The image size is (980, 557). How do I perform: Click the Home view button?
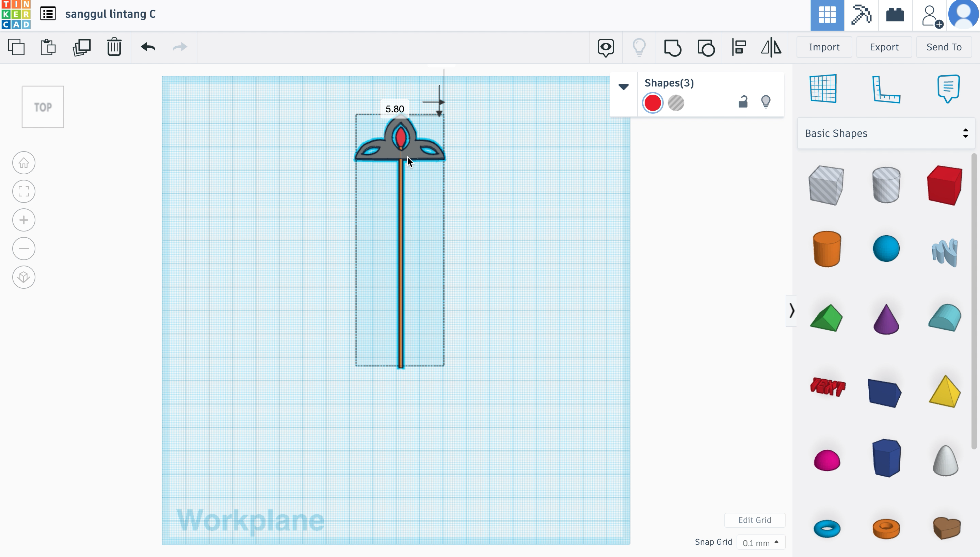(x=24, y=163)
